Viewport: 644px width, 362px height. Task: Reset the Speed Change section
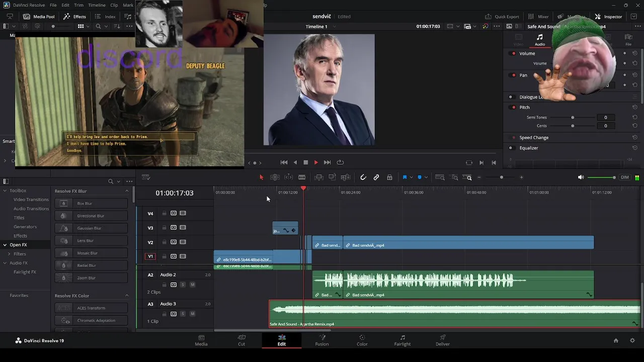click(x=635, y=137)
